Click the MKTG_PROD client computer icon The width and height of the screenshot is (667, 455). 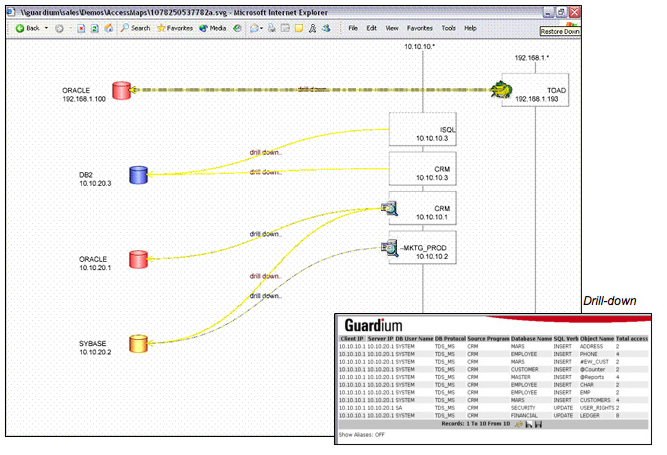point(389,248)
